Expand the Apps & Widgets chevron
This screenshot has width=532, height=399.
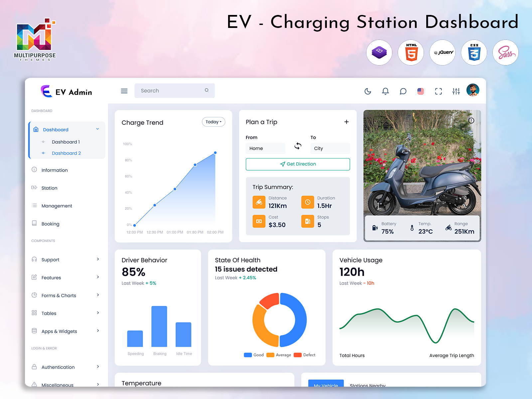pyautogui.click(x=98, y=331)
